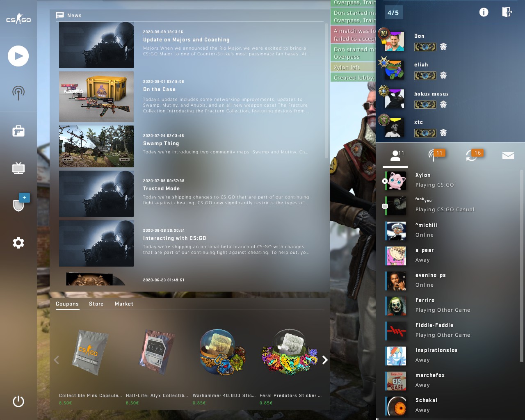The image size is (525, 420).
Task: Click hokus mosus's avatar in the lobby
Action: [x=395, y=99]
